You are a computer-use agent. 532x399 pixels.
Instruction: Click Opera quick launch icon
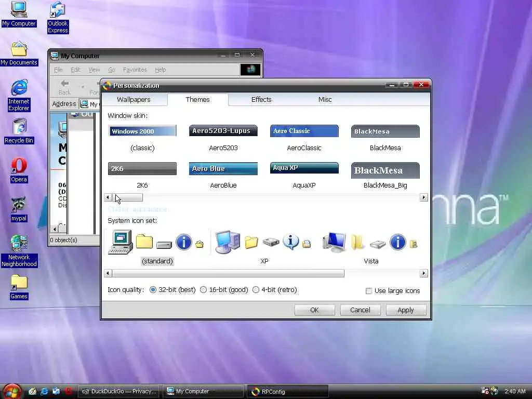(x=69, y=391)
